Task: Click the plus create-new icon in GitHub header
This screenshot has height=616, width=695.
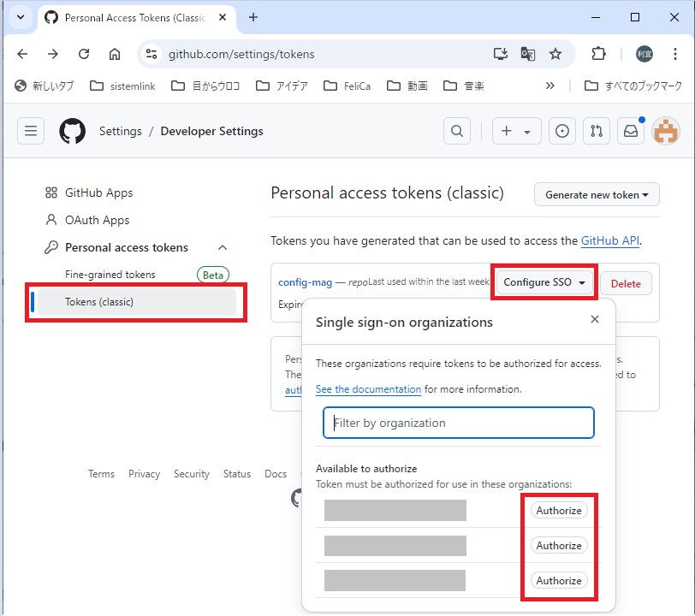Action: click(x=506, y=131)
